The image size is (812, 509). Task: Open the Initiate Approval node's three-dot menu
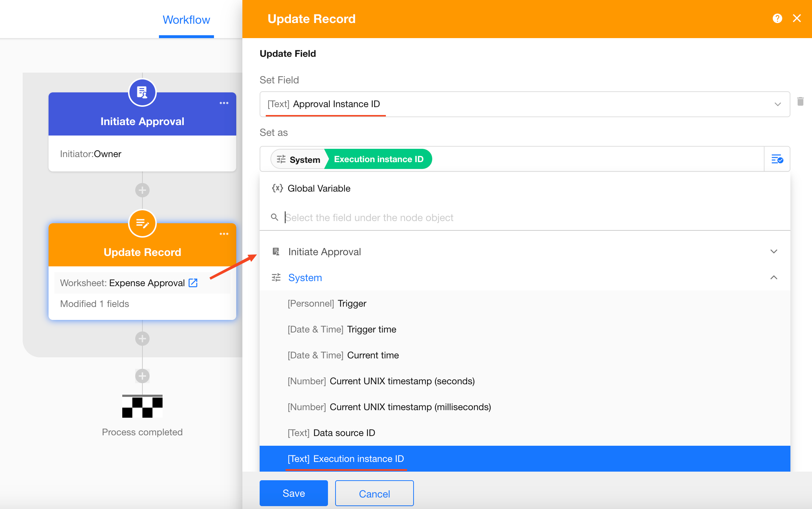[224, 103]
